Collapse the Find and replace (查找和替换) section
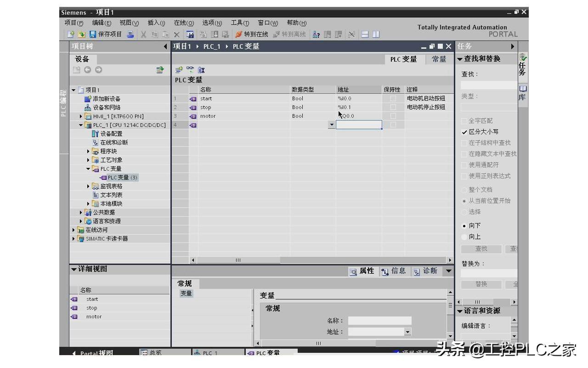The height and width of the screenshot is (368, 588). click(460, 59)
